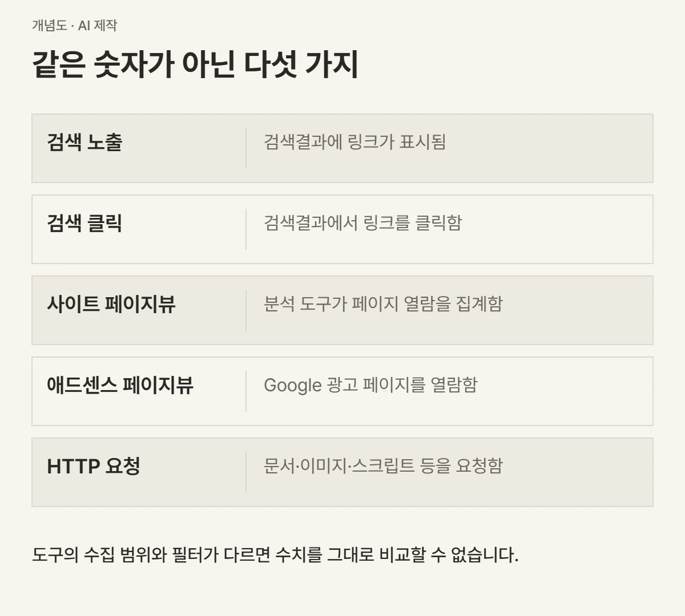Click the text '분석 도구가 페이지 열람을 집계함'

point(383,304)
